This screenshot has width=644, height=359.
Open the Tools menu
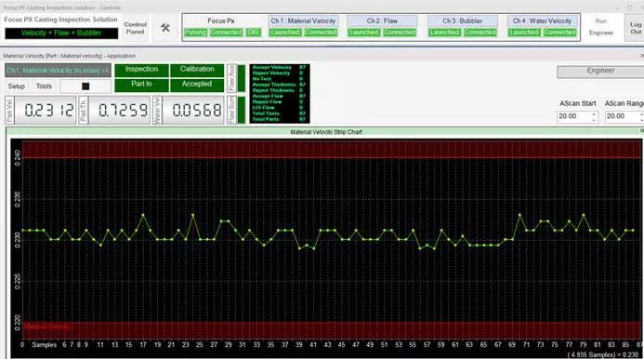pyautogui.click(x=44, y=86)
